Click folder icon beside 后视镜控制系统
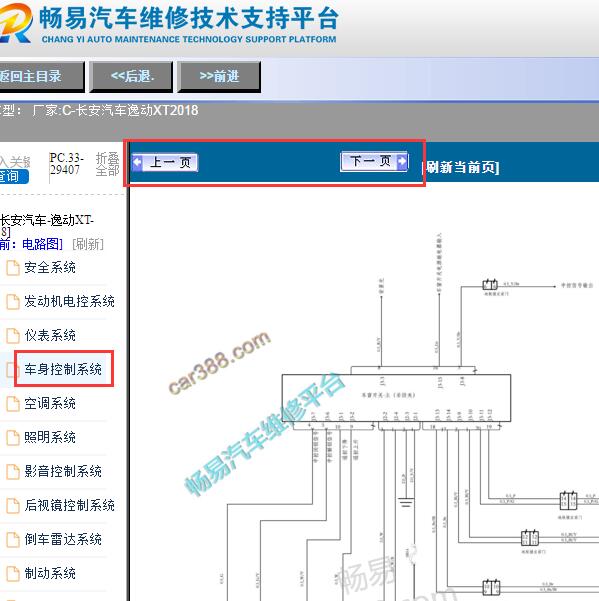The width and height of the screenshot is (599, 601). [x=13, y=506]
